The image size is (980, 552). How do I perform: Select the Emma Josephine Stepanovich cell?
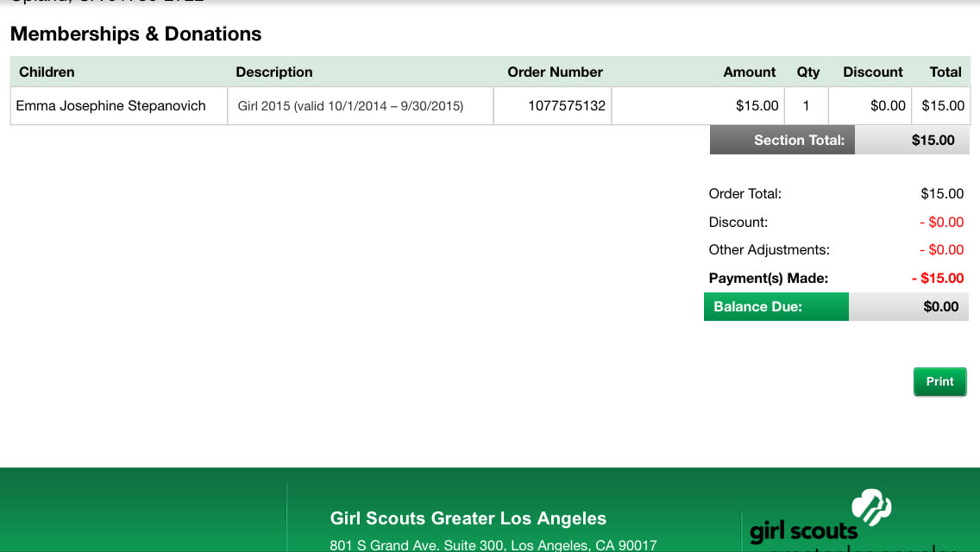pos(111,105)
